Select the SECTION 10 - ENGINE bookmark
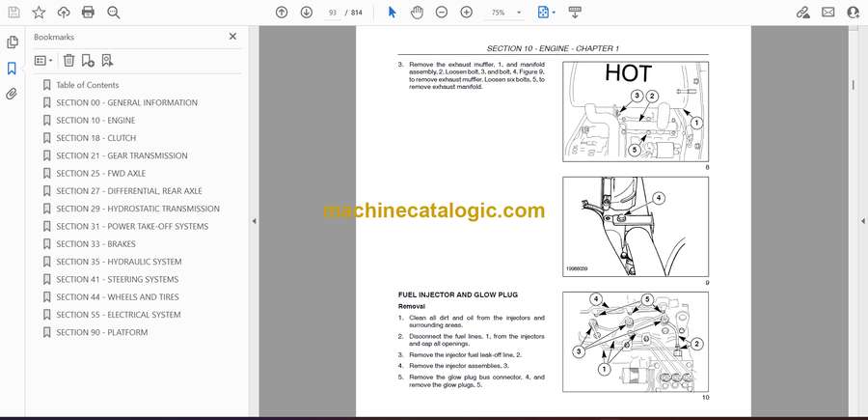Screen dimensions: 868x420 click(x=95, y=121)
